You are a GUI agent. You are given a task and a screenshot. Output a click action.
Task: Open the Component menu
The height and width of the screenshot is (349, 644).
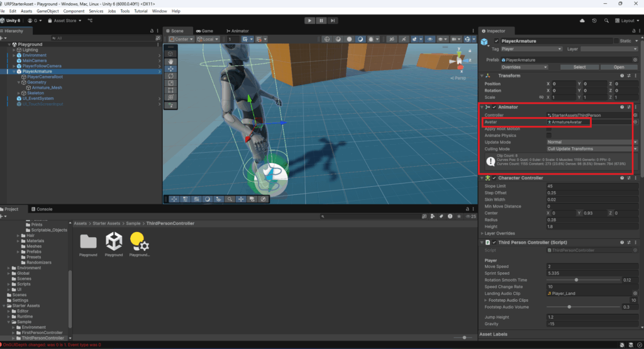(74, 11)
